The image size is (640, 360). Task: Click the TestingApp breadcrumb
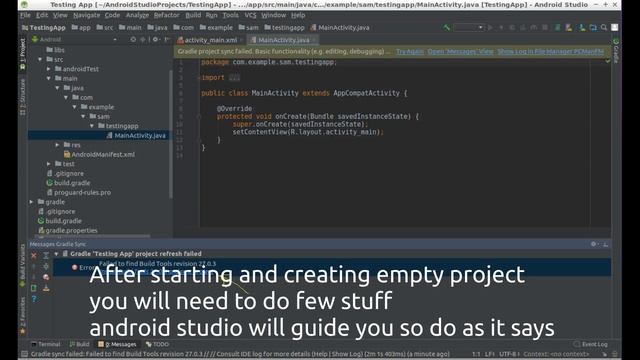click(x=44, y=28)
